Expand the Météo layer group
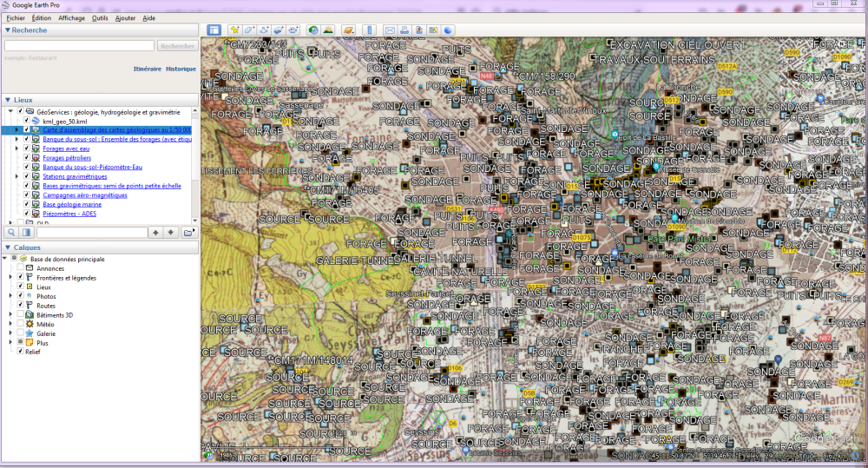The height and width of the screenshot is (468, 868). pos(10,324)
